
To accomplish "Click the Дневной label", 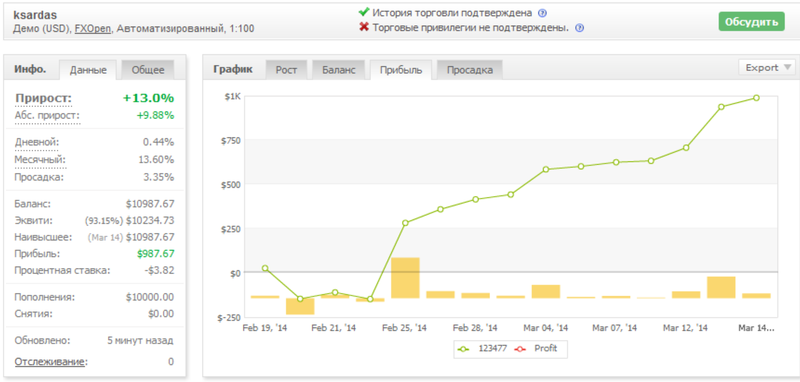I will 37,142.
